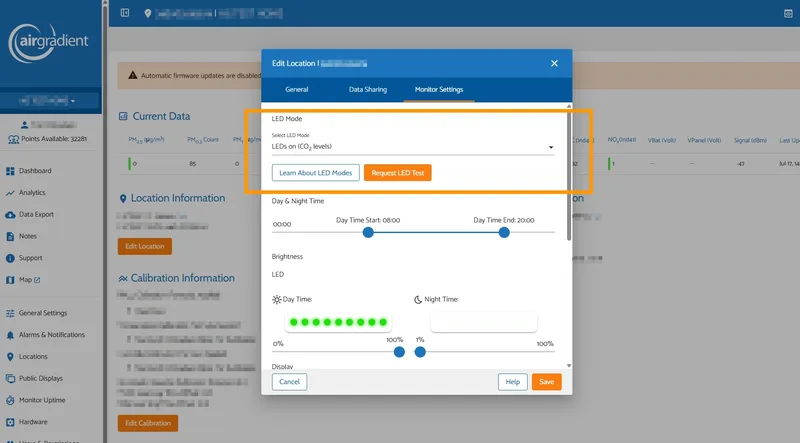Click the top-right corner panel icon

(x=788, y=13)
